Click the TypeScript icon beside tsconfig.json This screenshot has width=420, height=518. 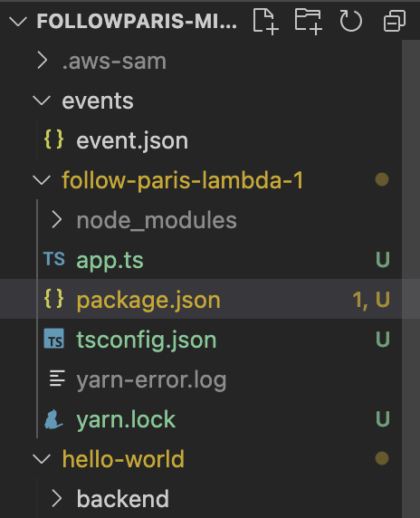54,339
